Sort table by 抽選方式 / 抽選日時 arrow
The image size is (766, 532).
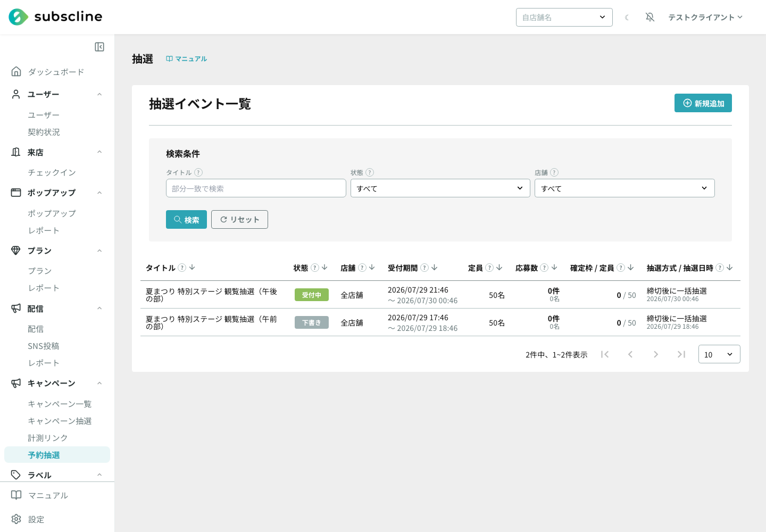(730, 268)
